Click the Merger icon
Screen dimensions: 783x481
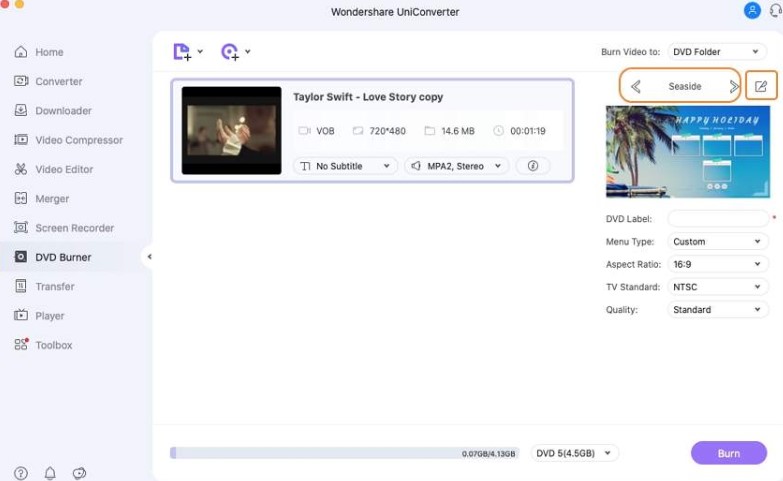click(20, 198)
